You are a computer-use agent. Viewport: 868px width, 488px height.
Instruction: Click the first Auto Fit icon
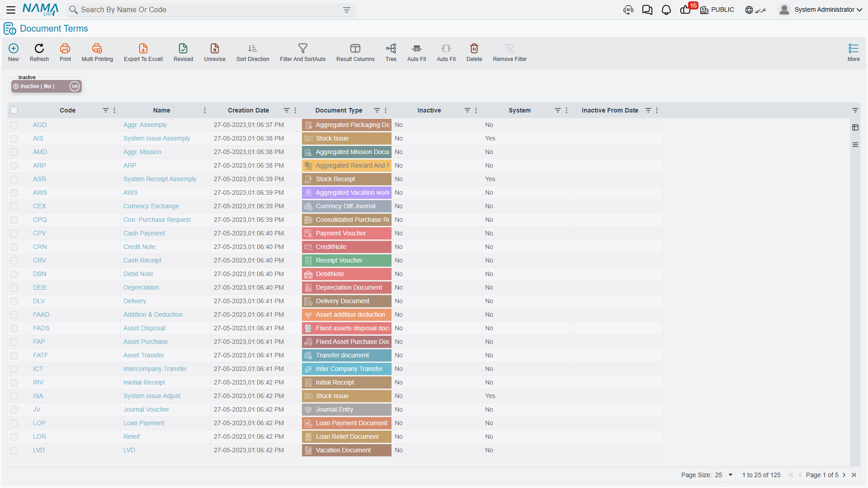[x=417, y=48]
